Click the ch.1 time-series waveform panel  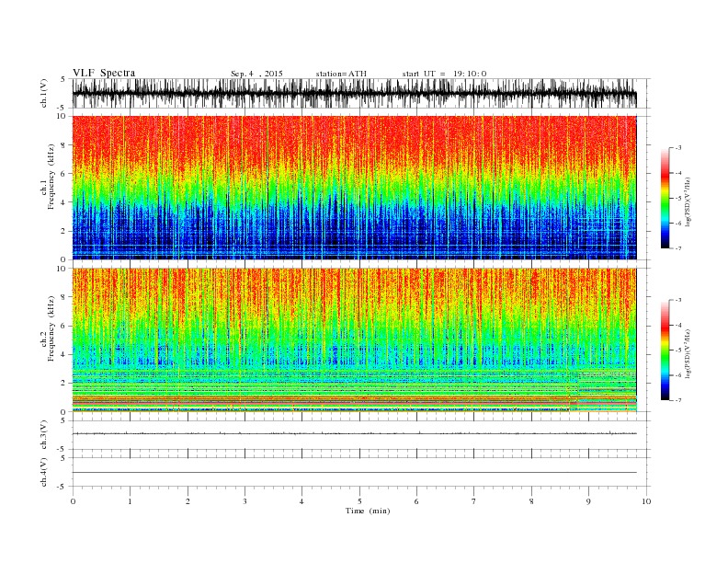click(361, 93)
